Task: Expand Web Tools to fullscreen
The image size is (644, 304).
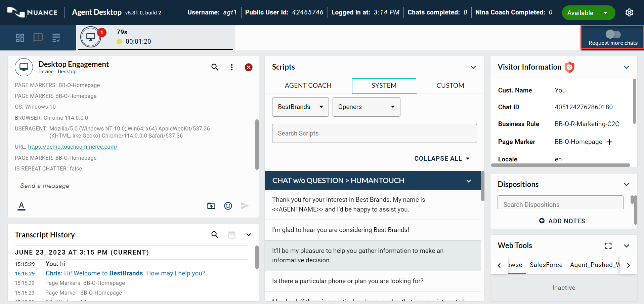Action: [x=608, y=246]
